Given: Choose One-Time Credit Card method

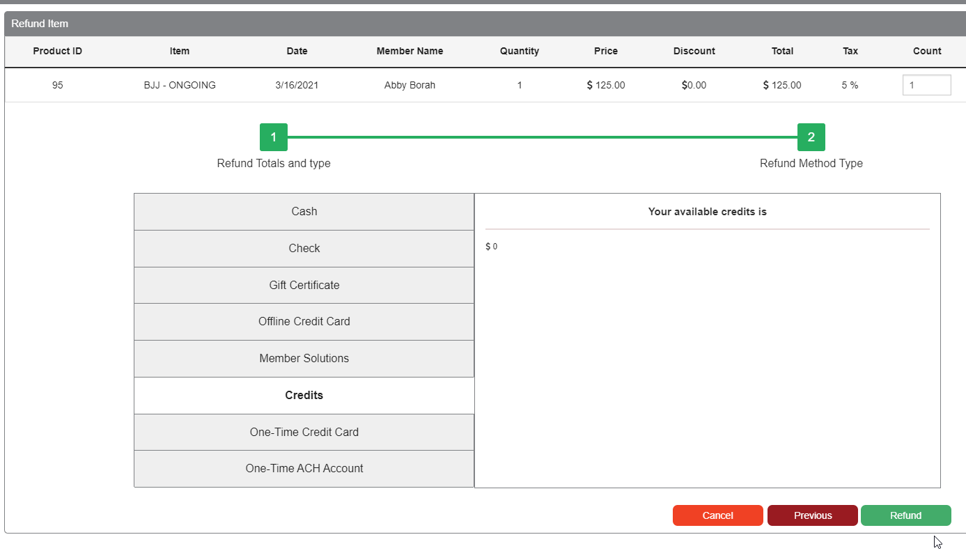Looking at the screenshot, I should pyautogui.click(x=304, y=433).
